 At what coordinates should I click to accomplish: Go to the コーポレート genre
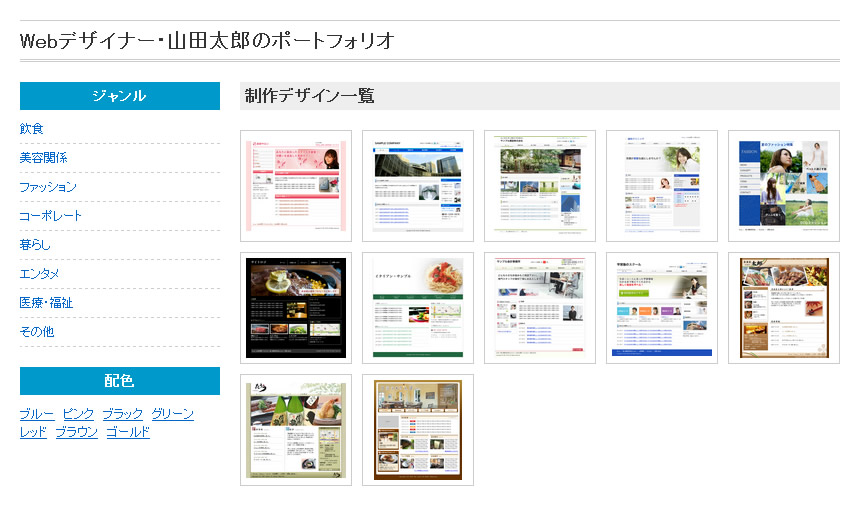coord(51,216)
